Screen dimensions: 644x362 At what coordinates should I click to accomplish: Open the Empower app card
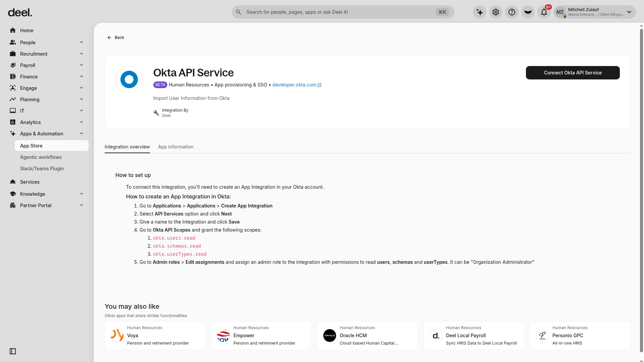coord(261,336)
